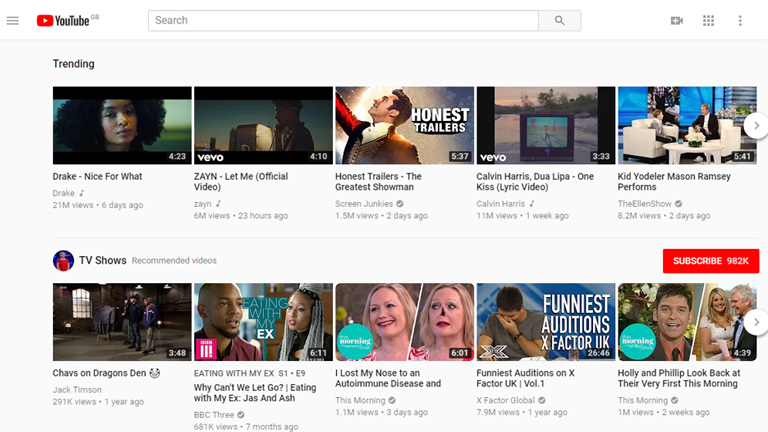Click the TV Shows channel avatar
The image size is (768, 432).
(x=63, y=261)
